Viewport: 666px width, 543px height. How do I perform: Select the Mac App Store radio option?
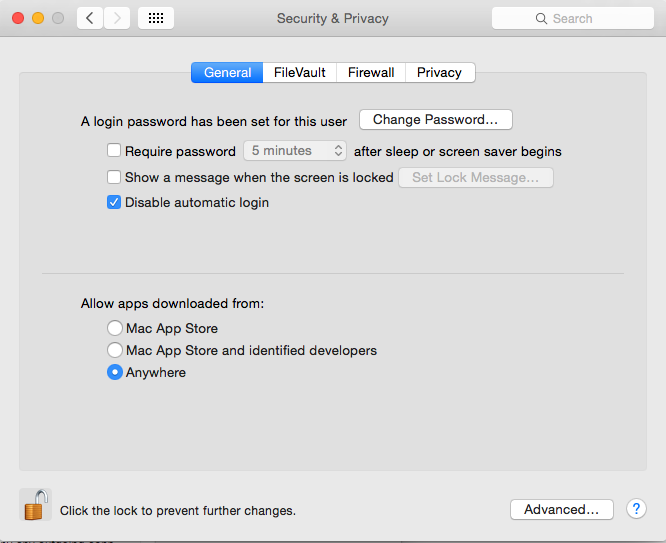click(115, 328)
